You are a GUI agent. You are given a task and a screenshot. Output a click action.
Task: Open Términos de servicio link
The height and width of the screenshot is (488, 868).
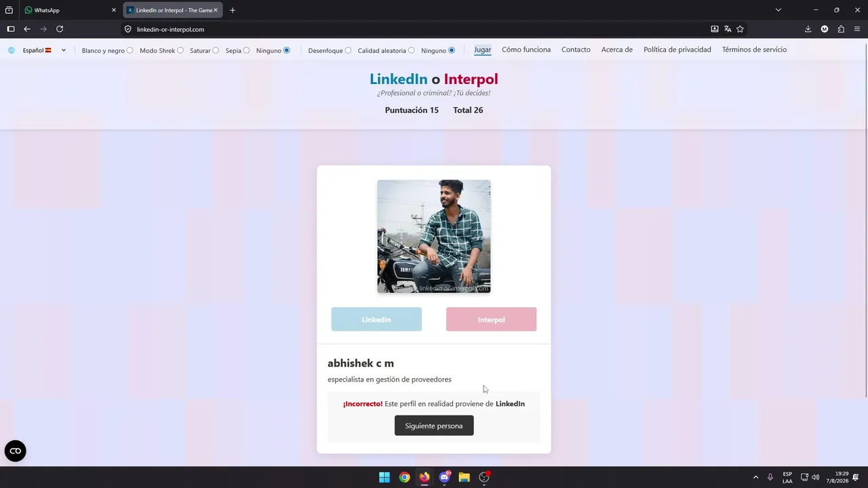tap(754, 49)
